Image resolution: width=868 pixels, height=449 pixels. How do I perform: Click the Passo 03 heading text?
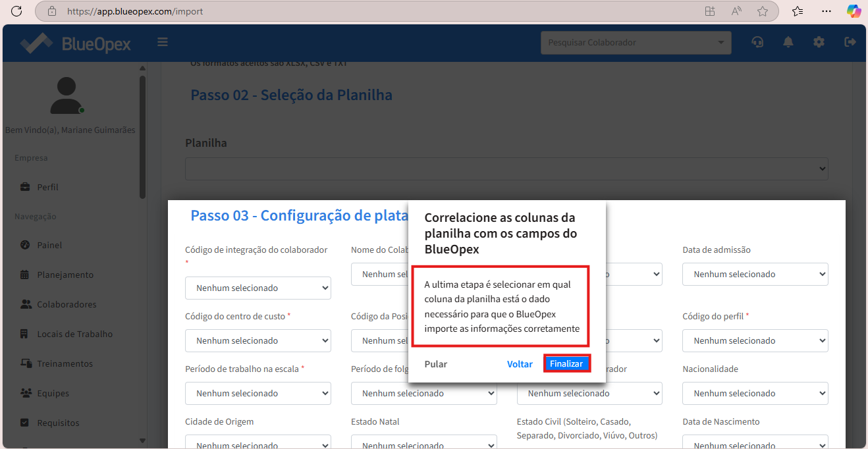[300, 215]
